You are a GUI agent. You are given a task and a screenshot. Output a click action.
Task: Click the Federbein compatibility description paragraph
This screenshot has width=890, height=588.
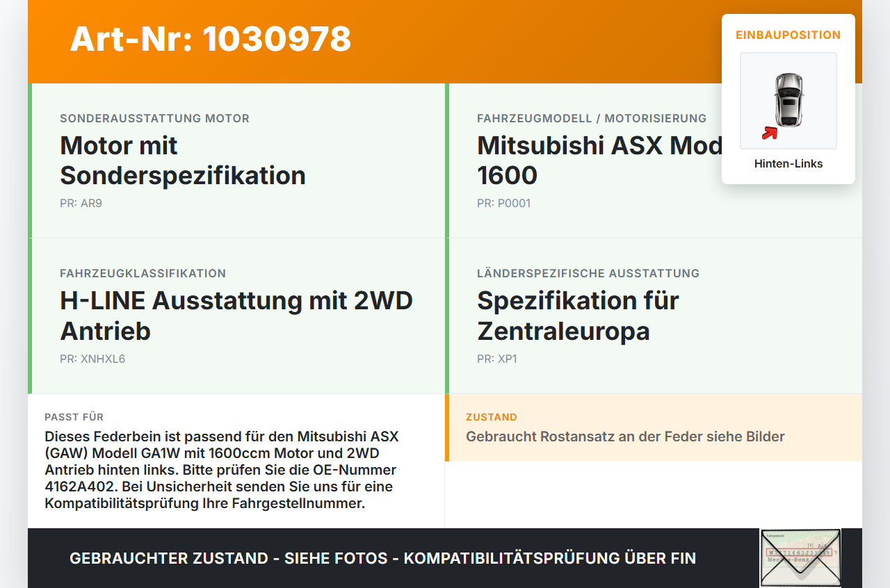pyautogui.click(x=222, y=470)
